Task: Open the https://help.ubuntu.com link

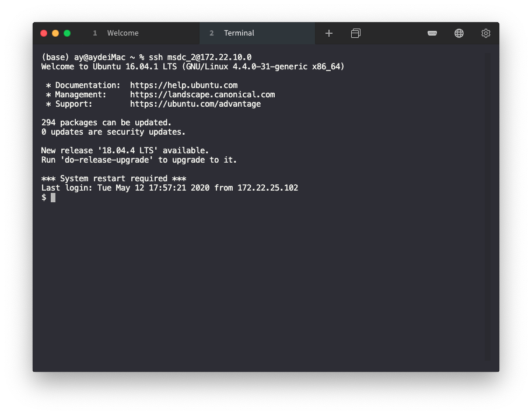Action: 184,85
